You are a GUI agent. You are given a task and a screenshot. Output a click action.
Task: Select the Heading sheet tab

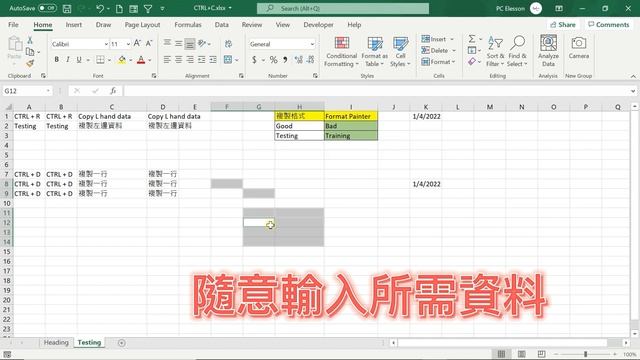(x=56, y=342)
